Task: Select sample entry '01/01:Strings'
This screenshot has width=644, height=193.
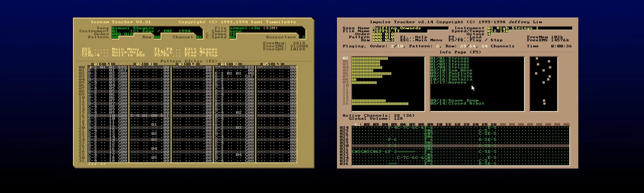Action: click(x=450, y=58)
